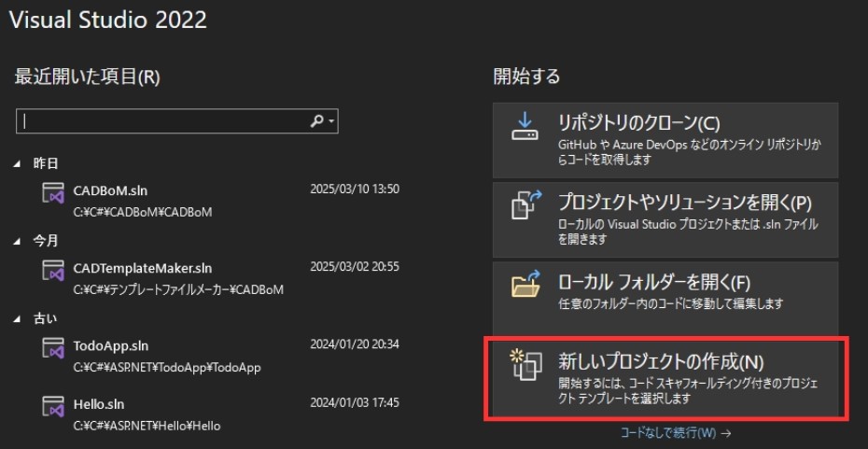Click the create new project icon
868x449 pixels.
tap(525, 366)
